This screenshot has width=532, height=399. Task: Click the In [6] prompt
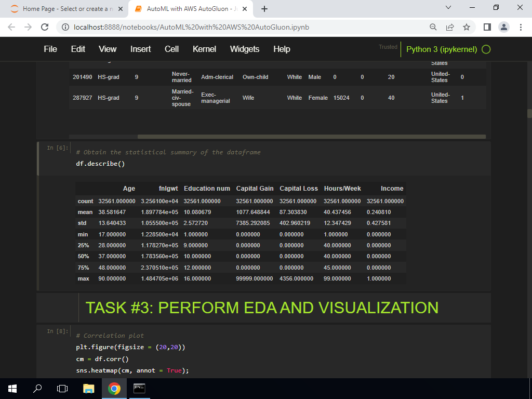click(57, 148)
